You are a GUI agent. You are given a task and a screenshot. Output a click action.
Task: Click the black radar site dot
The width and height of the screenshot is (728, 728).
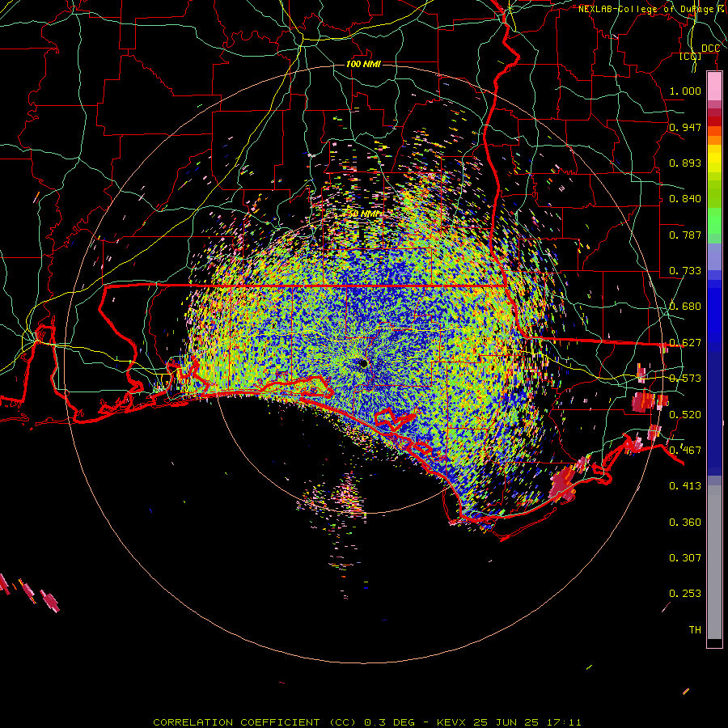point(363,363)
